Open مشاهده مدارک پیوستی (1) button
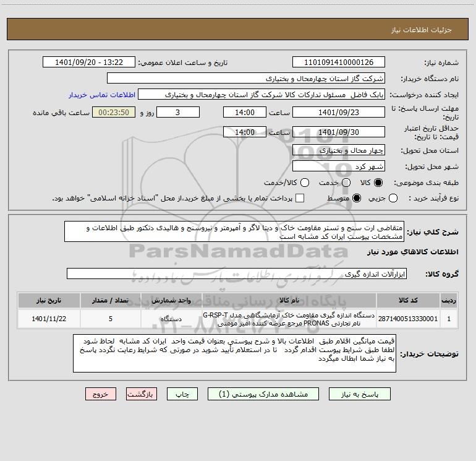The width and height of the screenshot is (476, 461). coord(263,394)
